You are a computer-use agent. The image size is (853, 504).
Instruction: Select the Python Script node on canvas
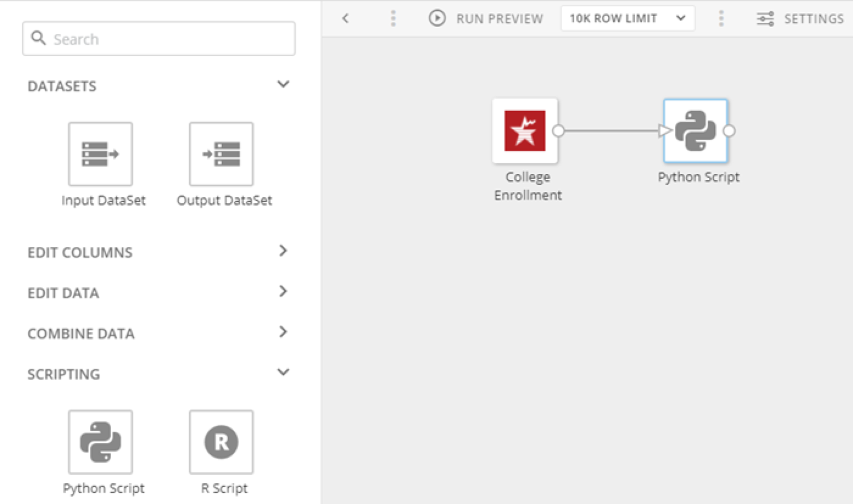695,131
